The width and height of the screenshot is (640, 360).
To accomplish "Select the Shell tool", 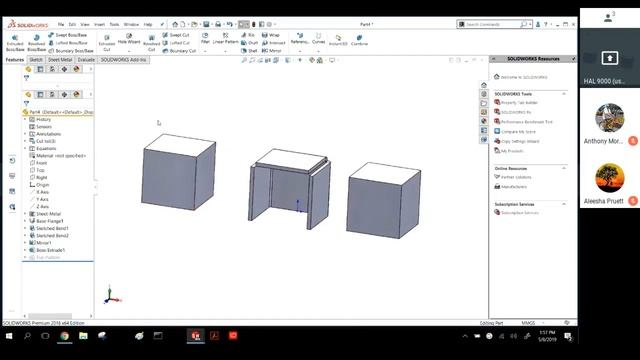I will pos(249,51).
